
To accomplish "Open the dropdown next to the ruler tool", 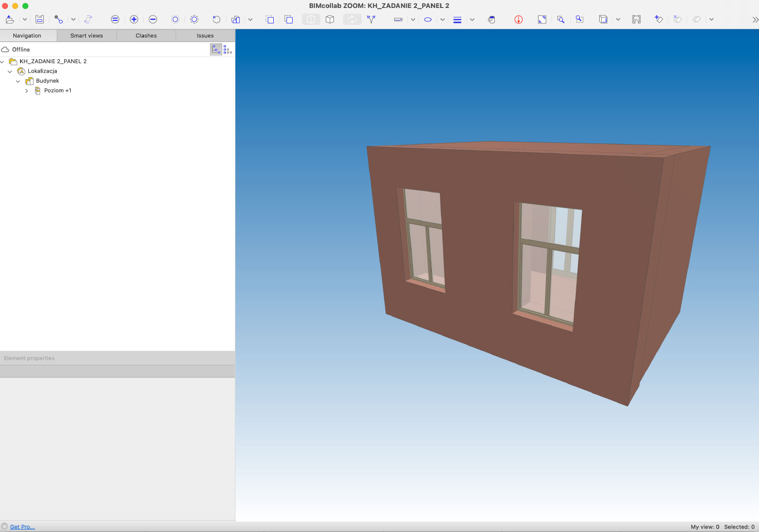I will click(x=413, y=19).
